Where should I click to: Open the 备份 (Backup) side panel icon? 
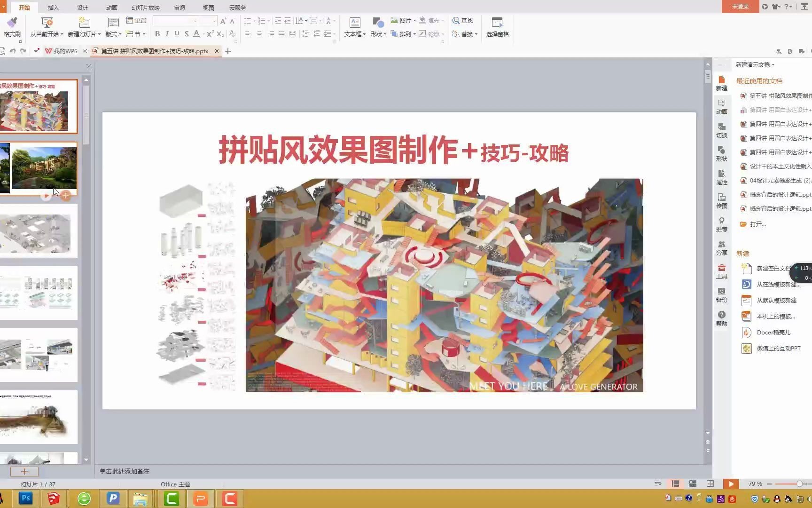tap(722, 295)
